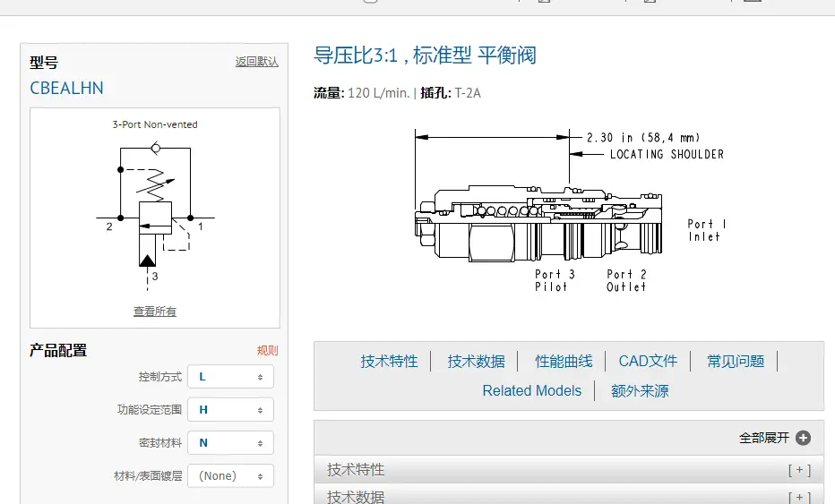Viewport: 835px width, 504px height.
Task: Click the 3-Port Non-vented hydraulic schematic symbol
Action: point(155,216)
